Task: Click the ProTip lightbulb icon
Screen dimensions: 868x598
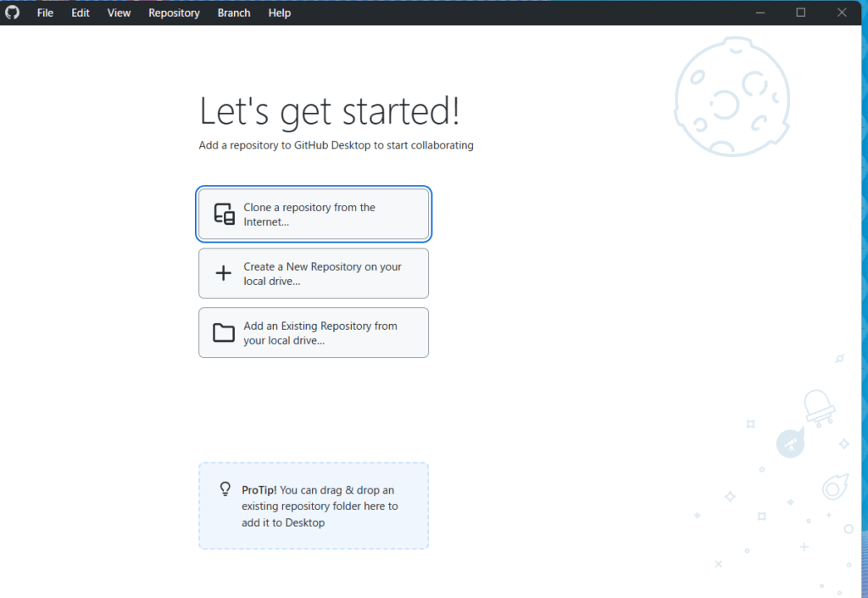Action: (x=225, y=489)
